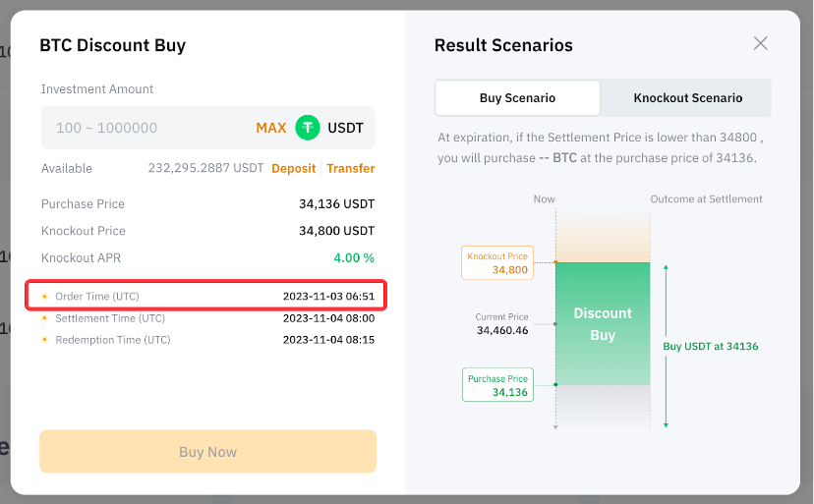The height and width of the screenshot is (504, 814).
Task: Click the Transfer link
Action: (350, 168)
